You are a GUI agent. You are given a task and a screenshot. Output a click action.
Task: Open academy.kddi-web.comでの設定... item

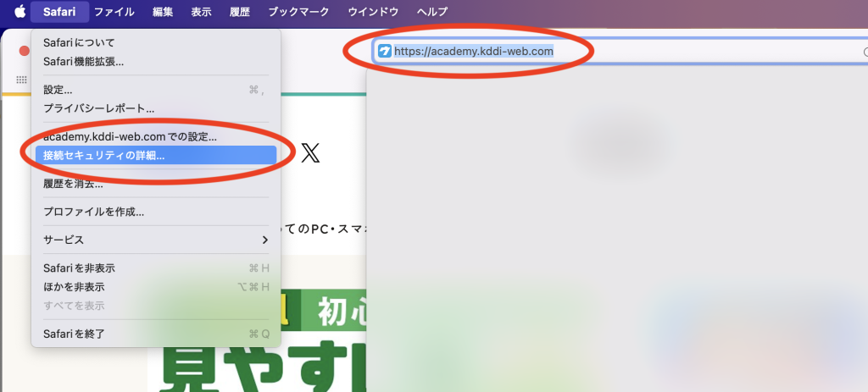click(x=130, y=136)
